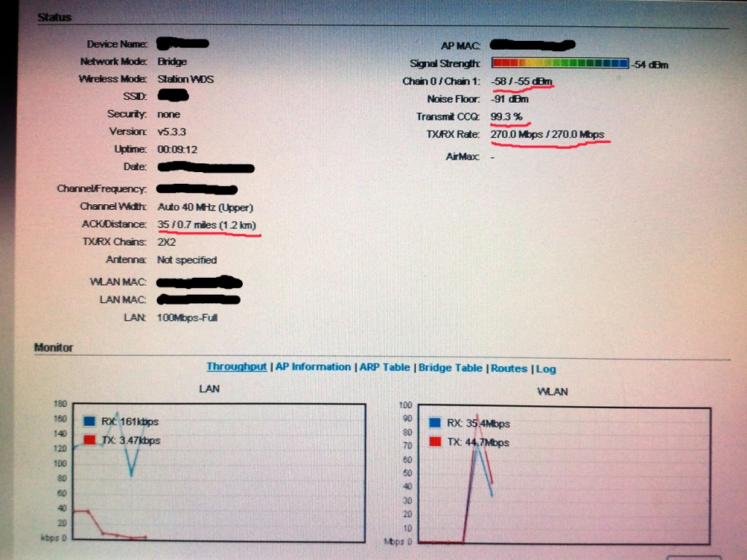Click the 'WLAN MAC:' label

tap(117, 282)
